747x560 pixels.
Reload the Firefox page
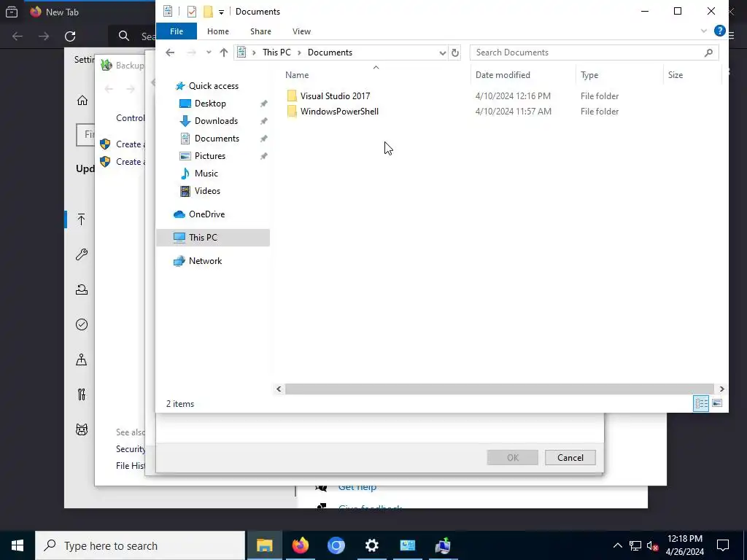click(x=70, y=36)
